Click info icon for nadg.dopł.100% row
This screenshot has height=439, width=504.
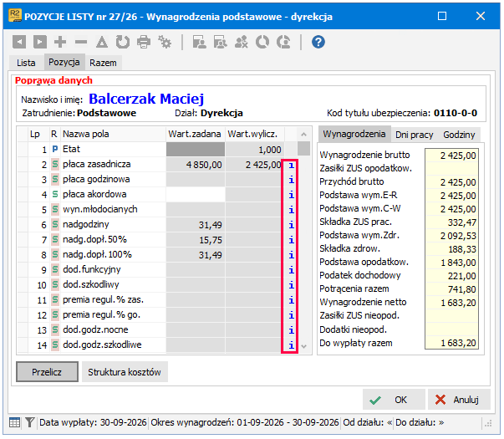coord(291,255)
